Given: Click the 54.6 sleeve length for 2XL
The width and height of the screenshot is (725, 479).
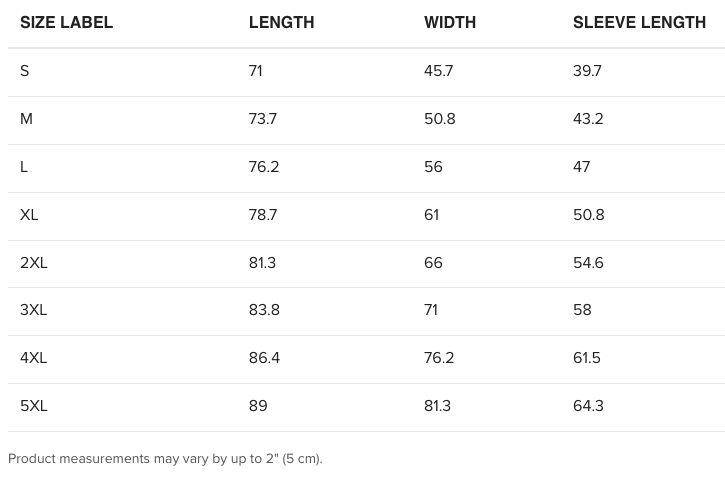Looking at the screenshot, I should click(x=588, y=263).
